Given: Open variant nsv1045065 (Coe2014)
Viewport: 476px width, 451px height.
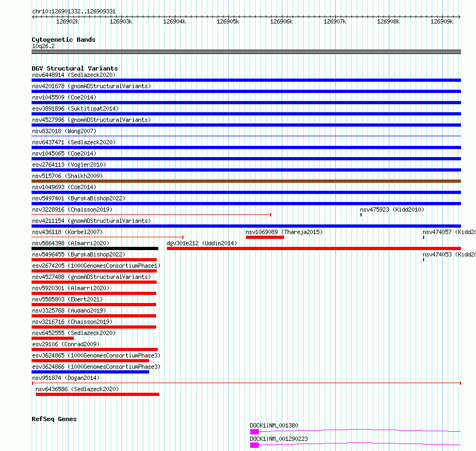Looking at the screenshot, I should [x=64, y=153].
